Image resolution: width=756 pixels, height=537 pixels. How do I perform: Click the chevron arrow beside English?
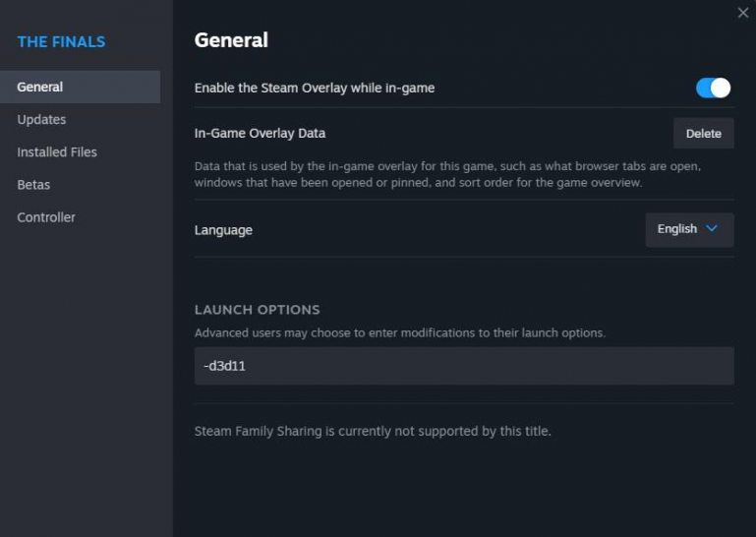tap(713, 229)
